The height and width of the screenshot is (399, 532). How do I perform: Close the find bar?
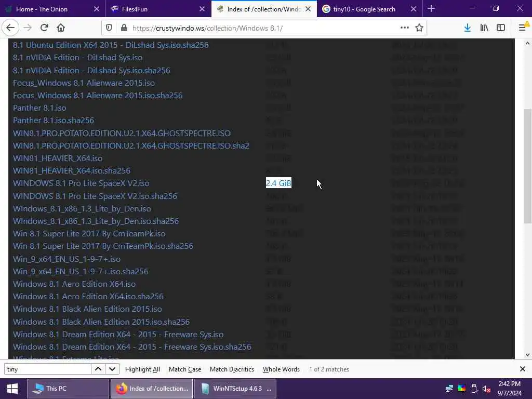[x=523, y=369]
